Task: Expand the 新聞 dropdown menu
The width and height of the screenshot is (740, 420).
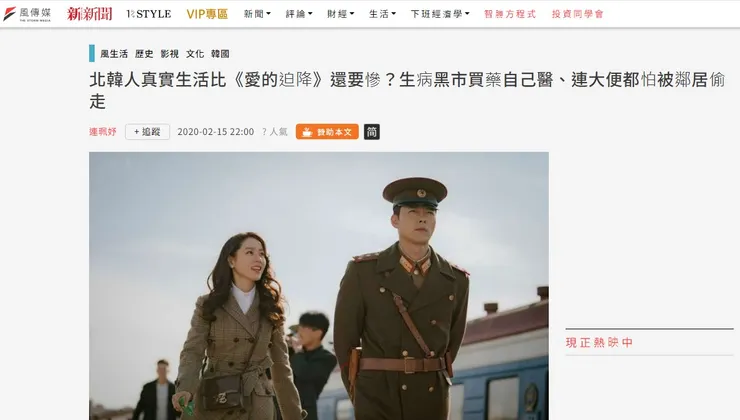Action: (x=257, y=14)
